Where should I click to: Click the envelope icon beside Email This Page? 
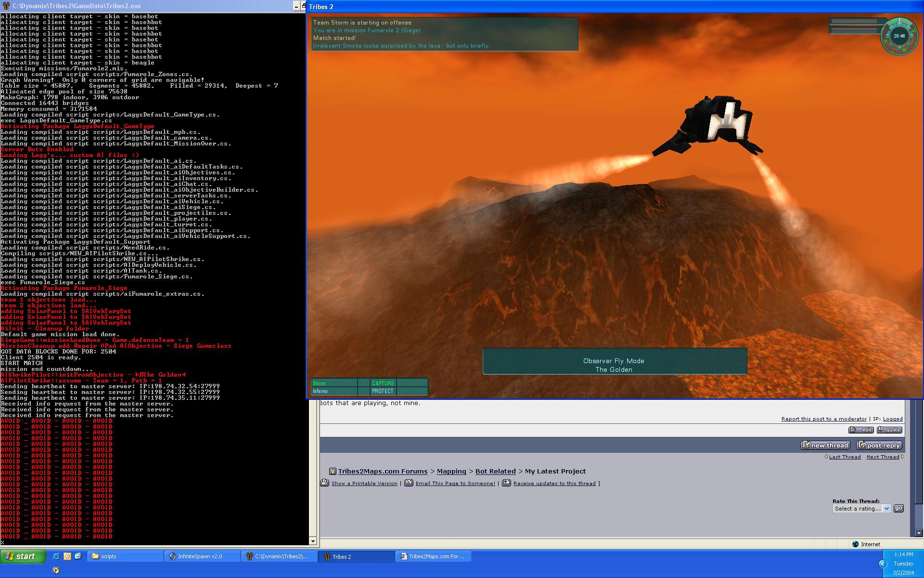pyautogui.click(x=409, y=483)
